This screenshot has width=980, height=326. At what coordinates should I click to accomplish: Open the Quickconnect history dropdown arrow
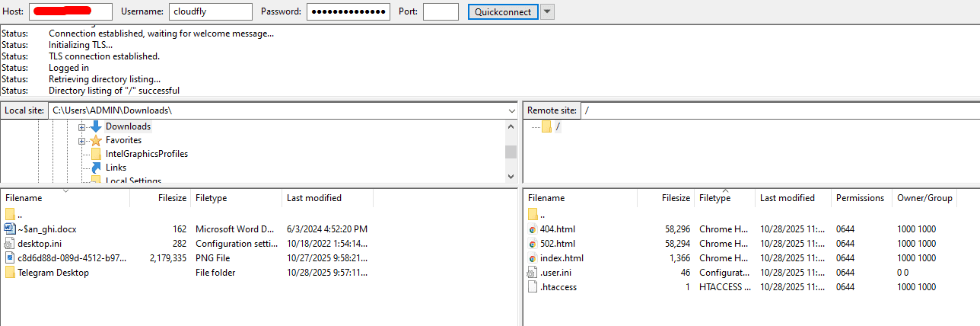pos(547,12)
